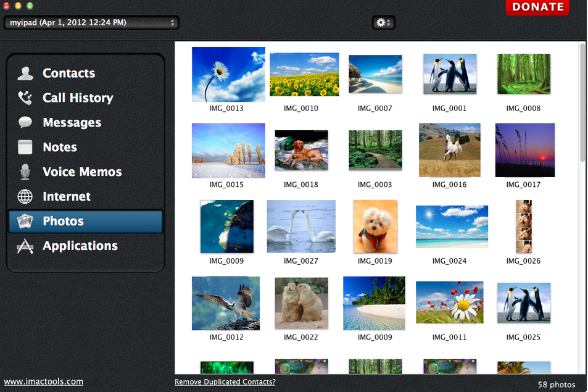Click the IMG_0022 file name label
The height and width of the screenshot is (392, 588).
[300, 337]
